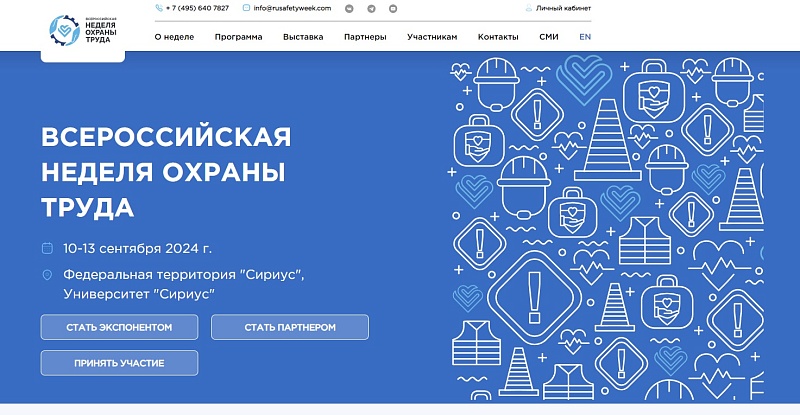This screenshot has height=415, width=800.
Task: Select Выставка in the navigation bar
Action: click(x=303, y=37)
